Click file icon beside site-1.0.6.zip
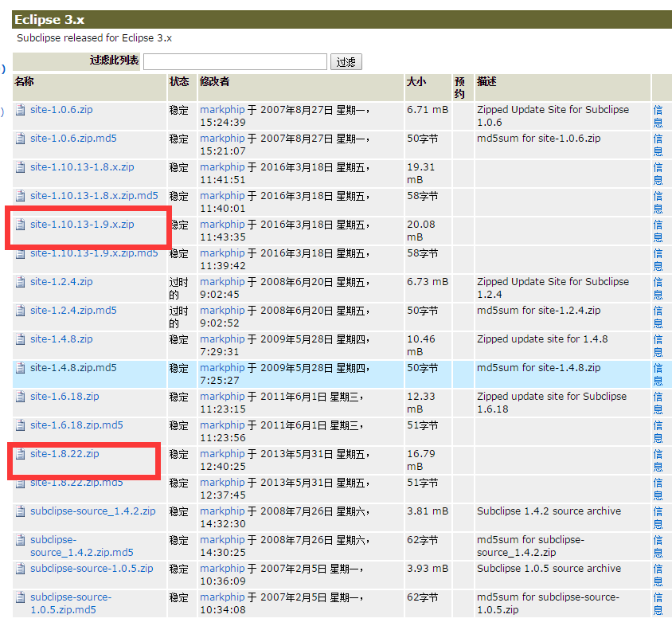 [20, 110]
